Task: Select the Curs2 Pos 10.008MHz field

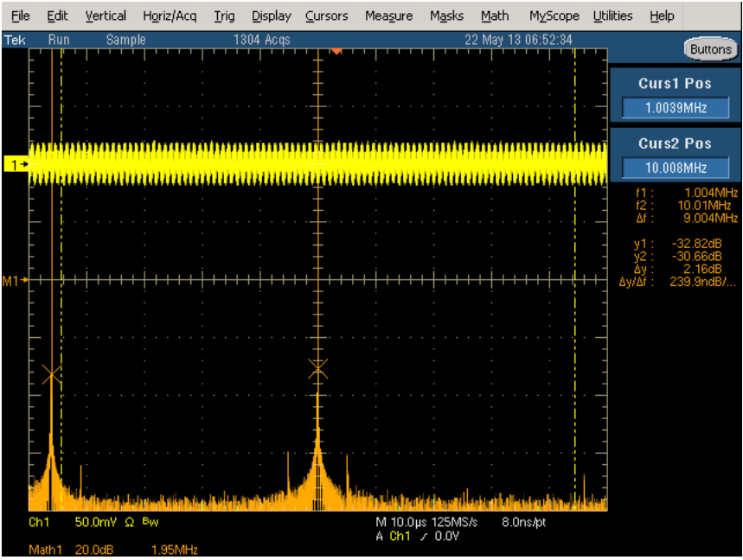Action: tap(676, 168)
